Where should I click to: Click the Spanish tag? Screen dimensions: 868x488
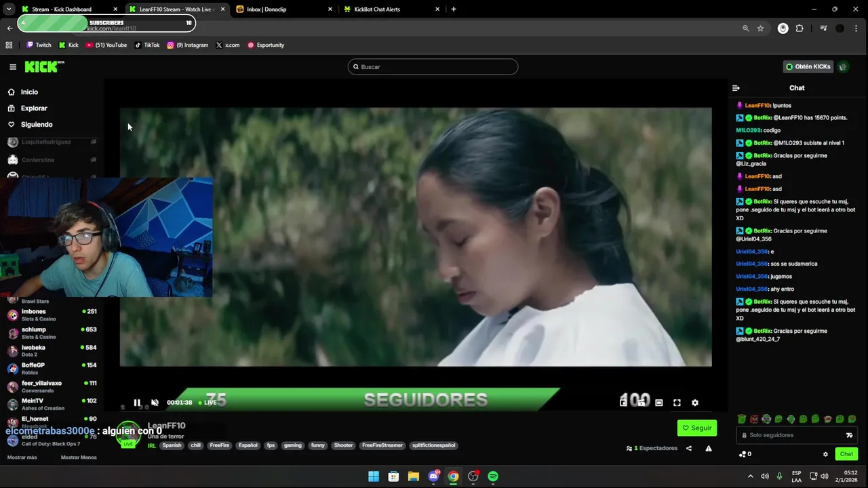coord(172,445)
